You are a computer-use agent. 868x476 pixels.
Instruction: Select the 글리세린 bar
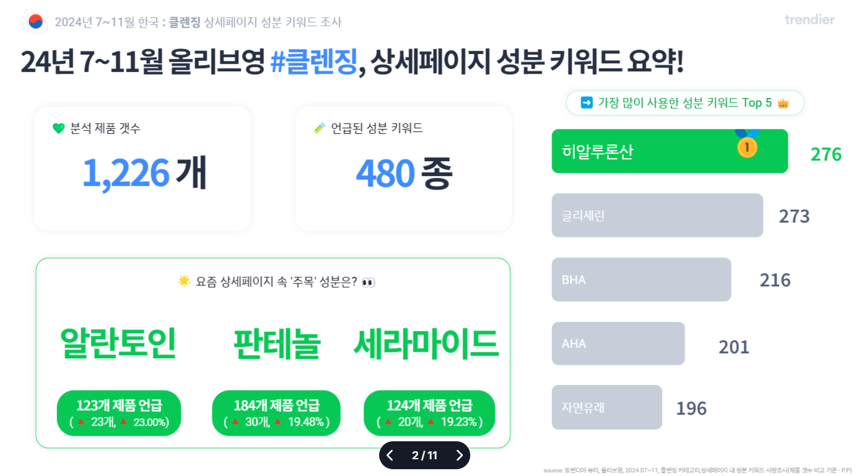point(657,215)
